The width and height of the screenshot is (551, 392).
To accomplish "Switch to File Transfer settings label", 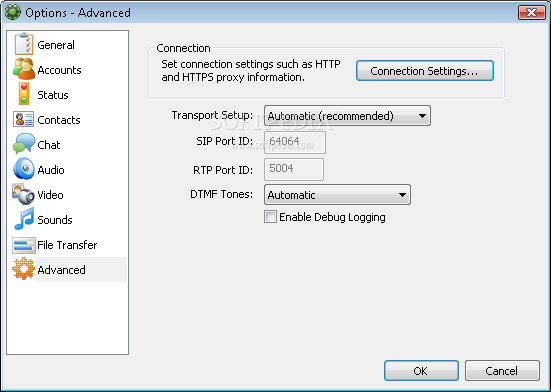I will 67,245.
